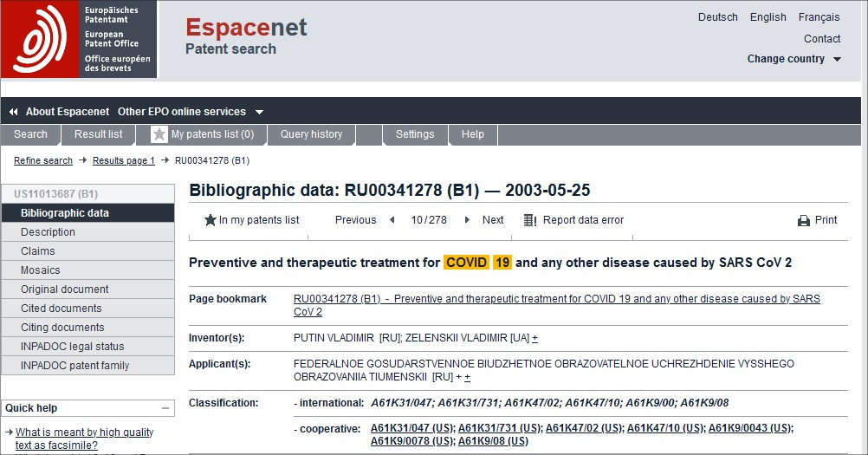Click the printer icon

[x=804, y=221]
